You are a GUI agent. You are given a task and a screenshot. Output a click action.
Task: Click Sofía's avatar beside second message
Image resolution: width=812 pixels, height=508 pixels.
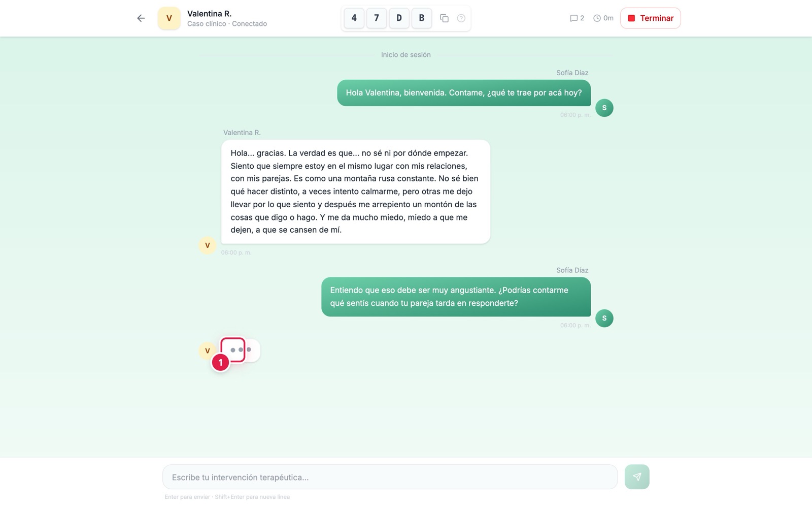(604, 318)
